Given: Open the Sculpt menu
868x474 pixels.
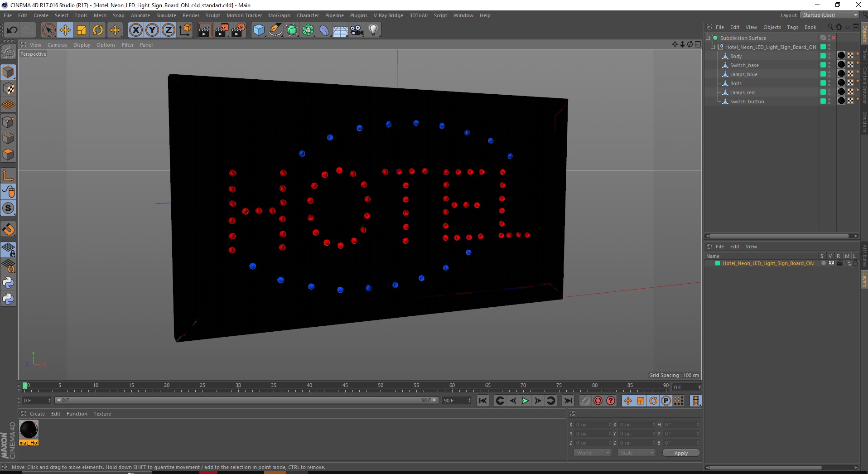Looking at the screenshot, I should 212,15.
